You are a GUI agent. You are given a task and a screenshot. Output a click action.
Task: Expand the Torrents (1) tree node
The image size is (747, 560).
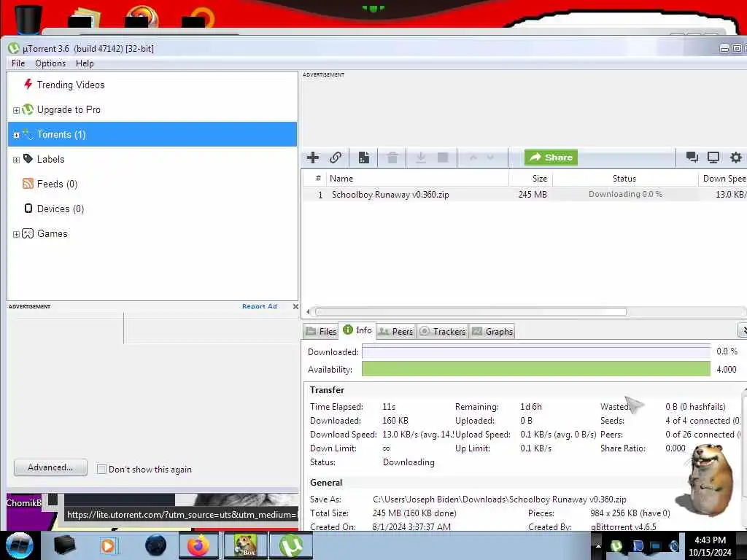[x=16, y=135]
